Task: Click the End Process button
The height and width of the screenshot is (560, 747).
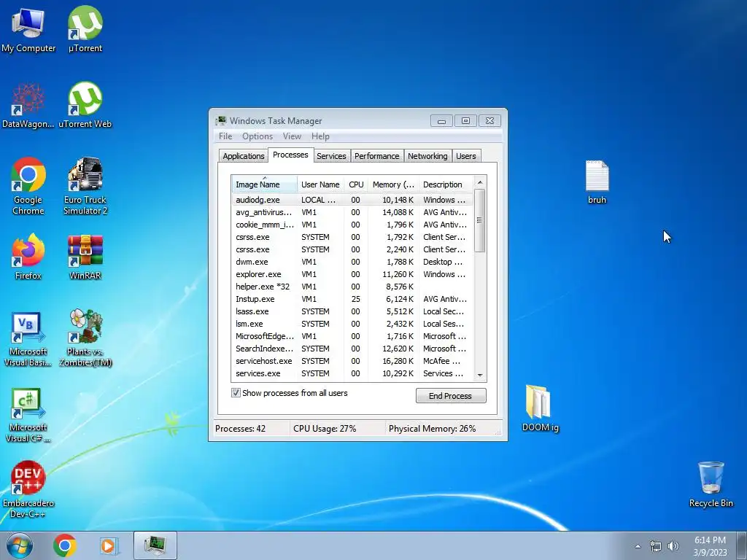Action: (451, 396)
